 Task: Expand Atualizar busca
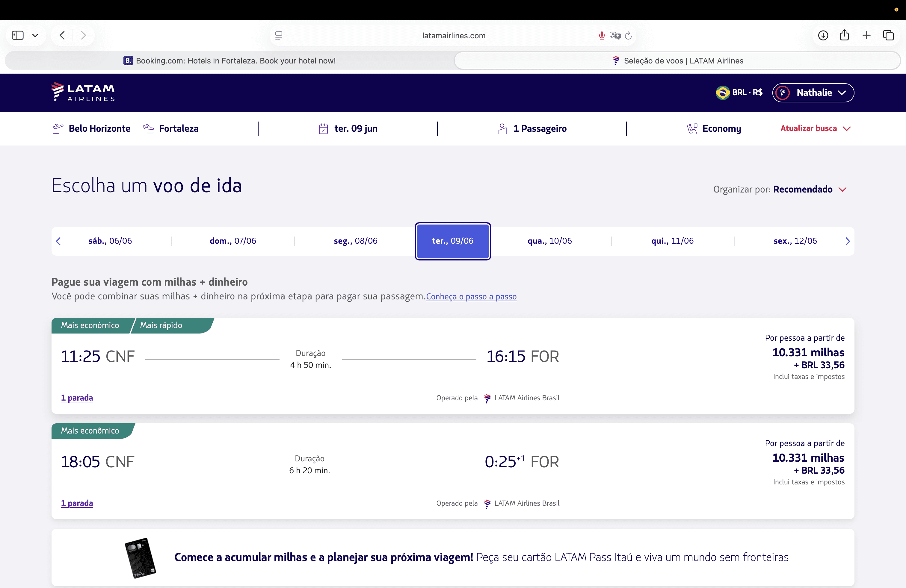coord(816,128)
